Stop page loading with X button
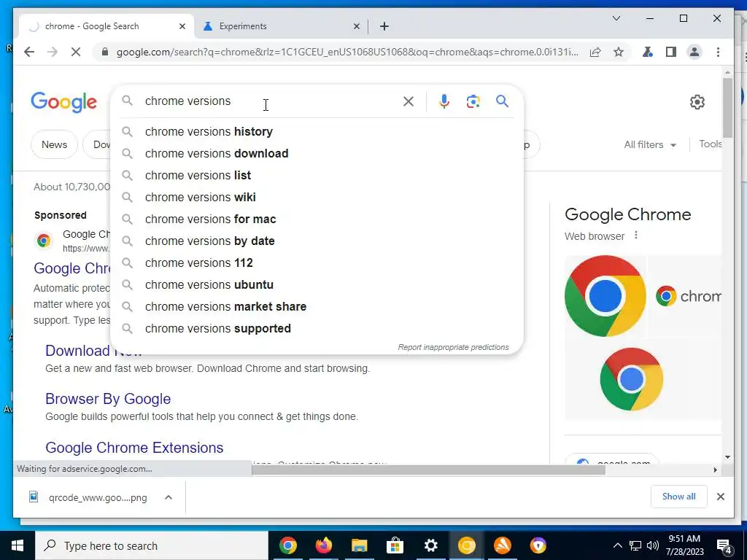The width and height of the screenshot is (747, 560). (x=76, y=52)
